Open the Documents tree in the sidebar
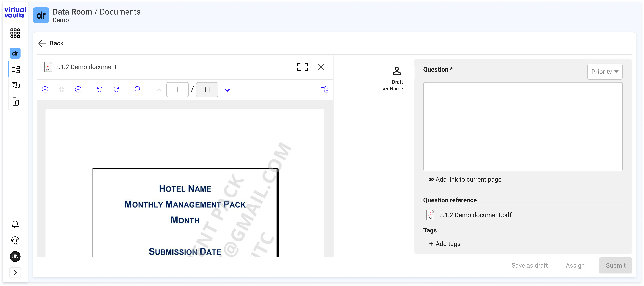This screenshot has width=644, height=286. 15,69
